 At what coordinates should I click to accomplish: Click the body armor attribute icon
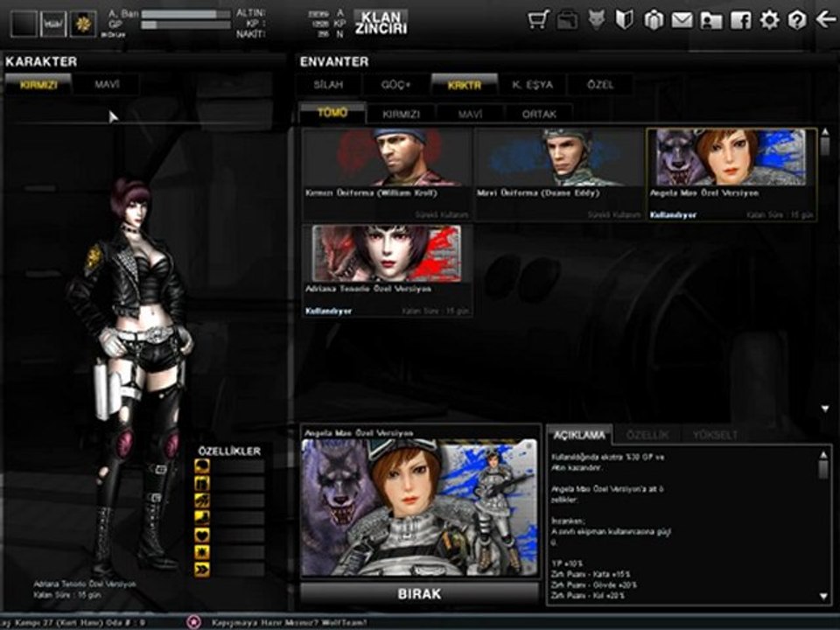pos(202,483)
